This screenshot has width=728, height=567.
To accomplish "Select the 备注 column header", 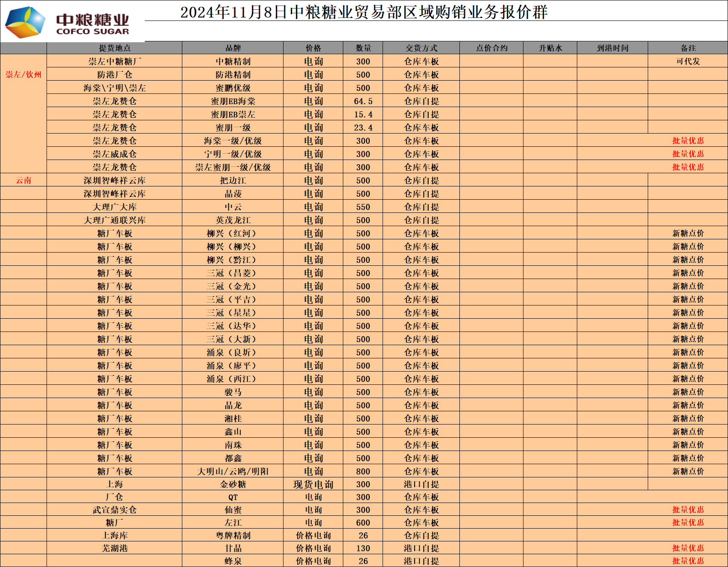I will pos(688,48).
